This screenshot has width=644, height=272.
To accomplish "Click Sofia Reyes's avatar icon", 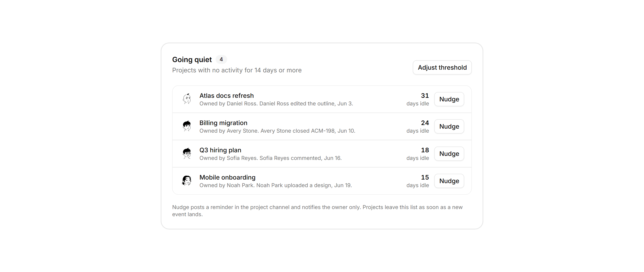I will [x=187, y=154].
